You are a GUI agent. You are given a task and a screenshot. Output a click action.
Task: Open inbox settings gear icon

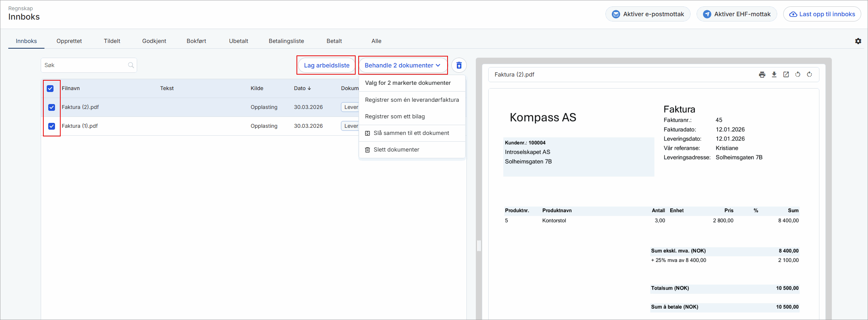[x=858, y=41]
